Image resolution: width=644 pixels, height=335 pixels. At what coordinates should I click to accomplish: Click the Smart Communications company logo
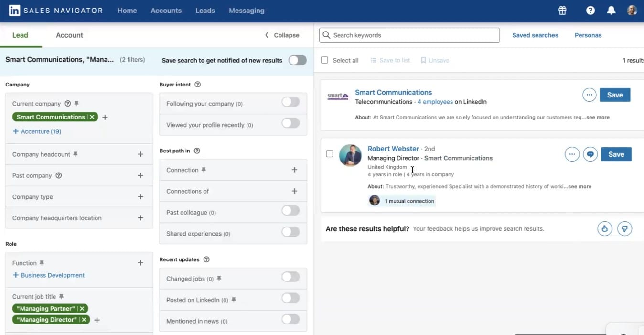point(338,97)
